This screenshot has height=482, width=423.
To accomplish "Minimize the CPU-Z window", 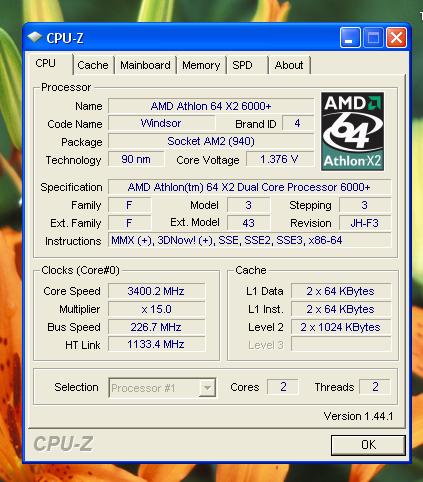I will pyautogui.click(x=350, y=37).
